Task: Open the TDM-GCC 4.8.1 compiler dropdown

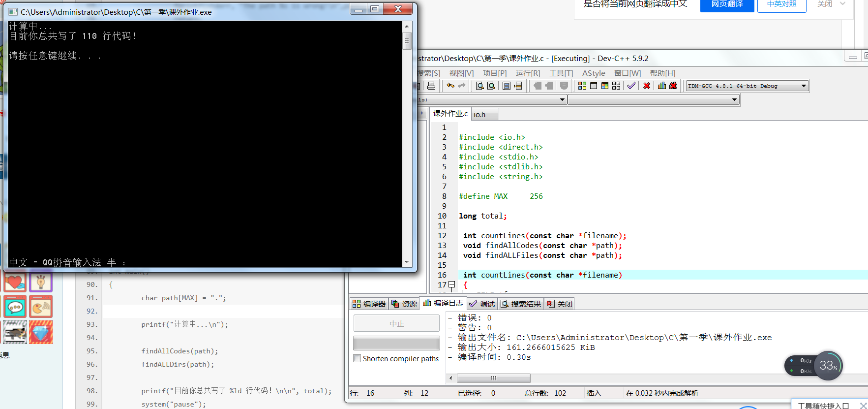Action: click(804, 86)
